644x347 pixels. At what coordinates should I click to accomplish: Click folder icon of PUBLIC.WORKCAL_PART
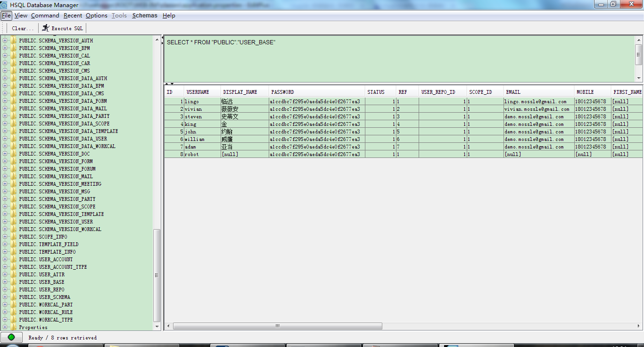point(13,305)
